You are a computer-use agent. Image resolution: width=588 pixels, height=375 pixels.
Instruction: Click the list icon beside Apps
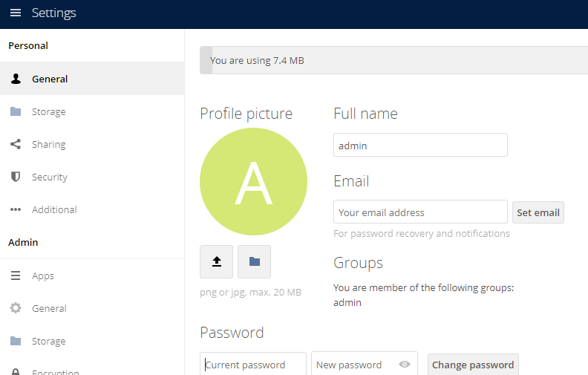coord(16,275)
